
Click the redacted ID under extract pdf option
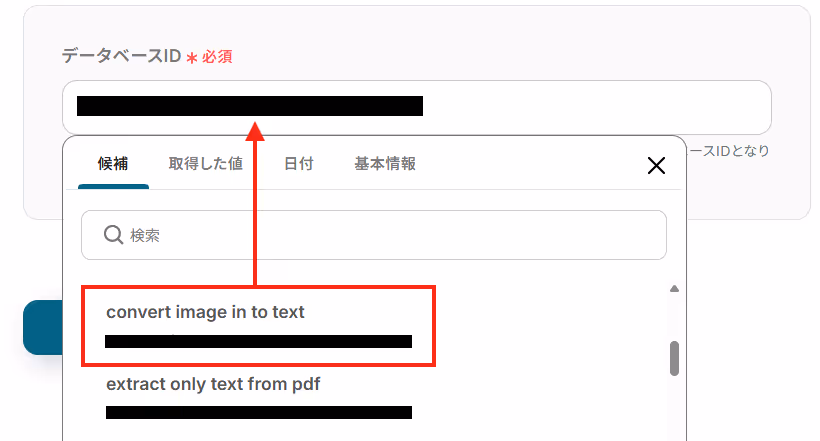tap(258, 412)
